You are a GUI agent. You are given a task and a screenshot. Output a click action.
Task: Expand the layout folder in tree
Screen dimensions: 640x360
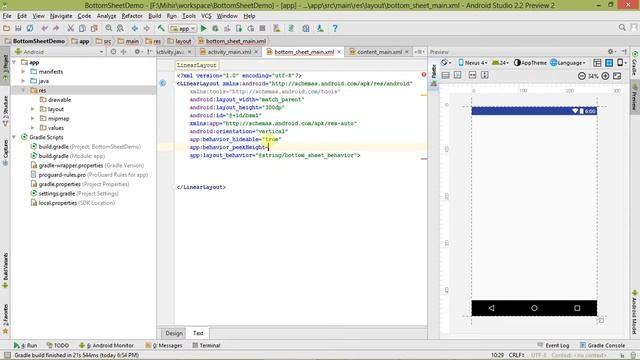[x=33, y=109]
